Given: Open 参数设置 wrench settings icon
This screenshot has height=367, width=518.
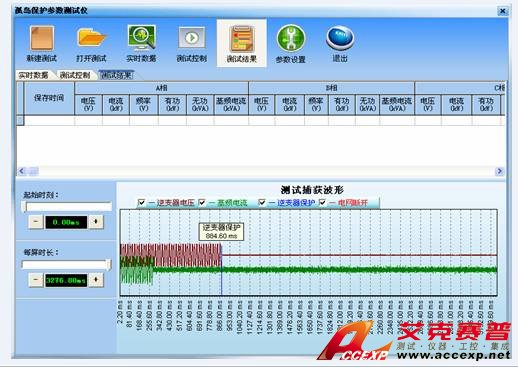Looking at the screenshot, I should tap(291, 38).
